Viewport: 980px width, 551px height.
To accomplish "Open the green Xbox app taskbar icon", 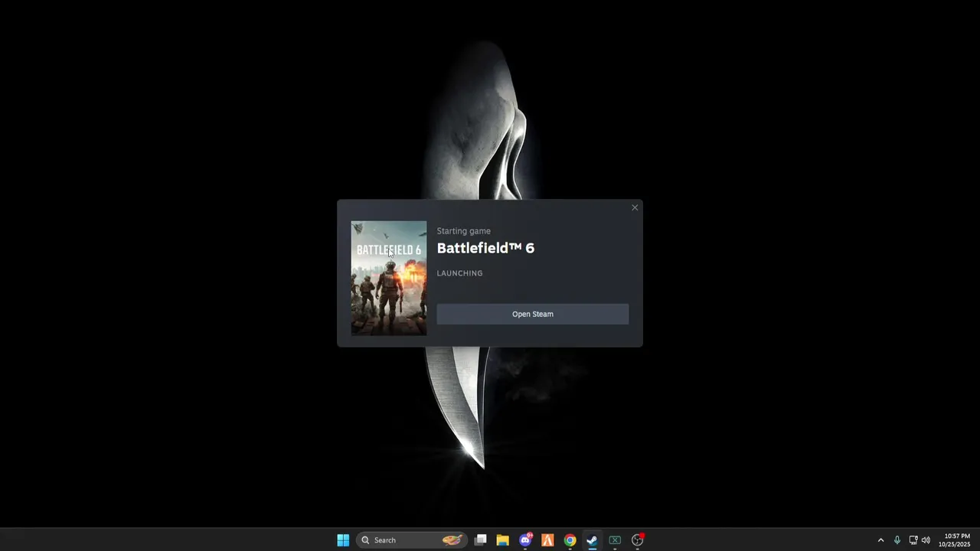I will [615, 540].
